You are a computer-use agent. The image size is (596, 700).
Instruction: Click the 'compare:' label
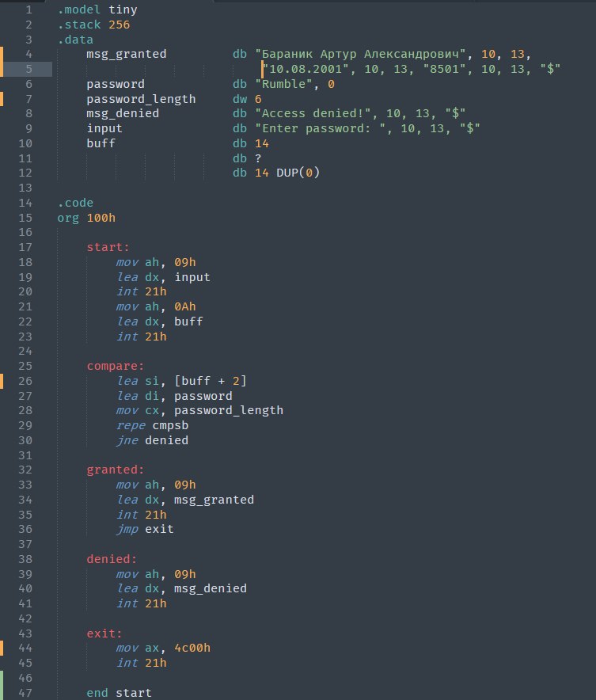point(116,366)
